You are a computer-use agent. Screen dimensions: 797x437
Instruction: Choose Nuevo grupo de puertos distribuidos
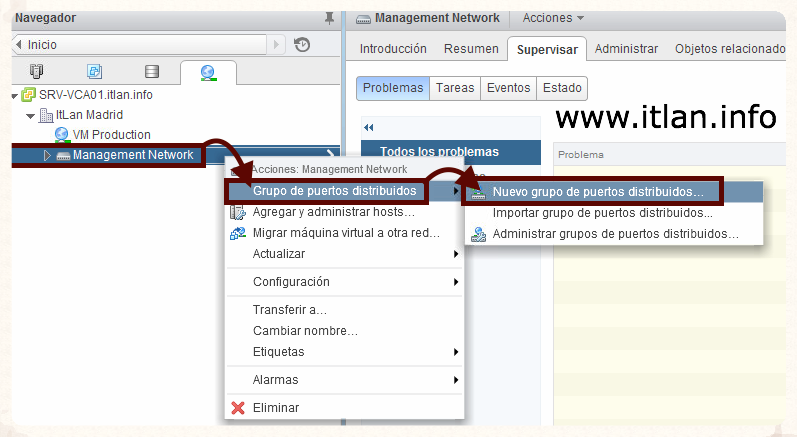(x=598, y=191)
